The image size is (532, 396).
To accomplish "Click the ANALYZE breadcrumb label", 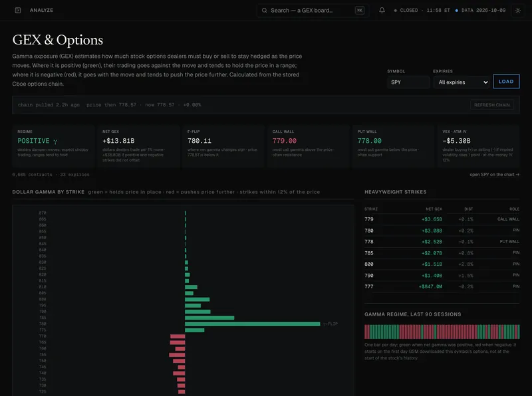I will [x=41, y=10].
